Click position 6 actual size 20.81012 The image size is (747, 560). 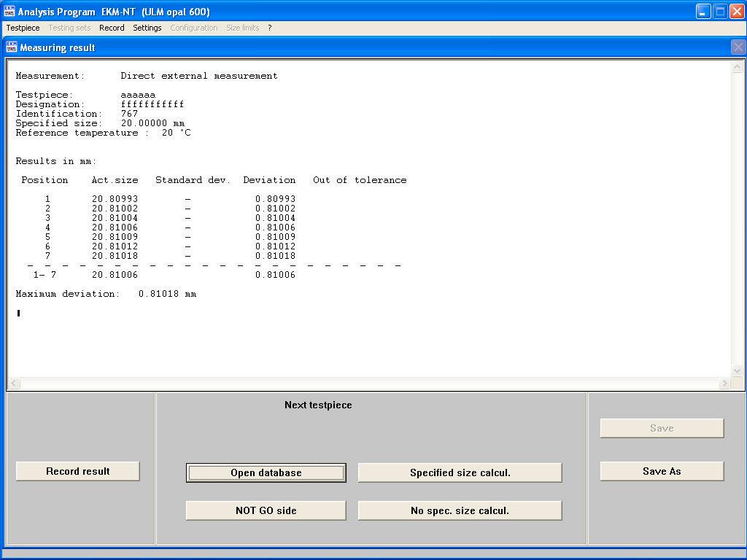point(115,246)
